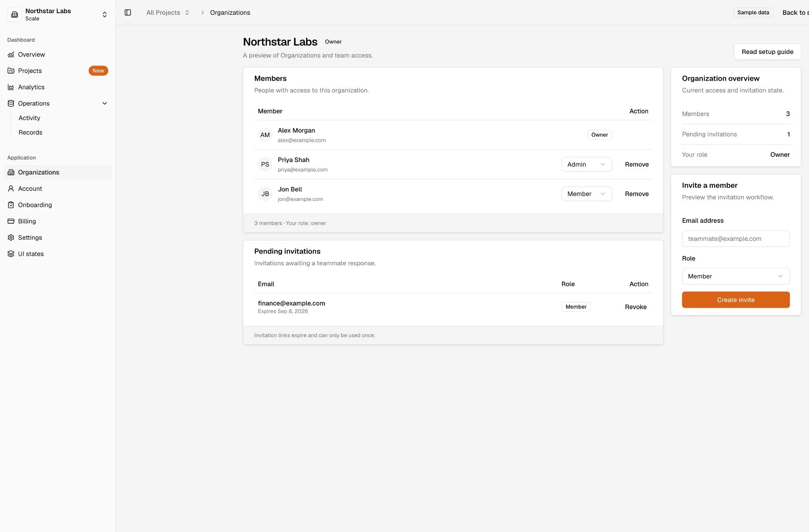Click the Sample data badge

click(x=753, y=12)
